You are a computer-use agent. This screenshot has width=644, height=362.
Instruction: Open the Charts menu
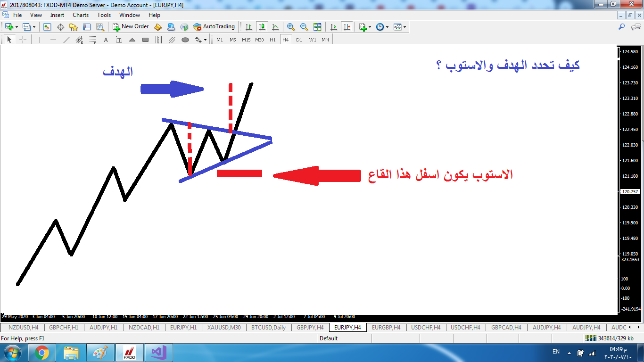click(x=81, y=15)
